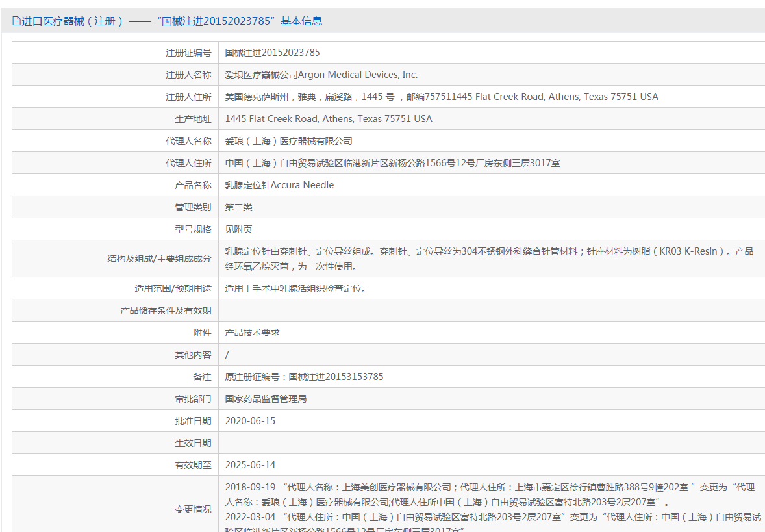Click the 生产地址 label
765x532 pixels.
(x=194, y=119)
